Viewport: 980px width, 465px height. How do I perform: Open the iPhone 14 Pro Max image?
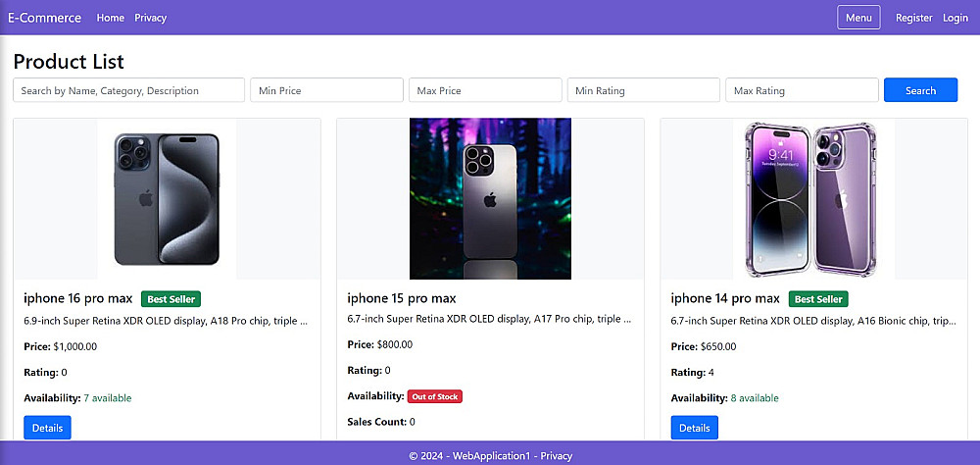pyautogui.click(x=812, y=199)
